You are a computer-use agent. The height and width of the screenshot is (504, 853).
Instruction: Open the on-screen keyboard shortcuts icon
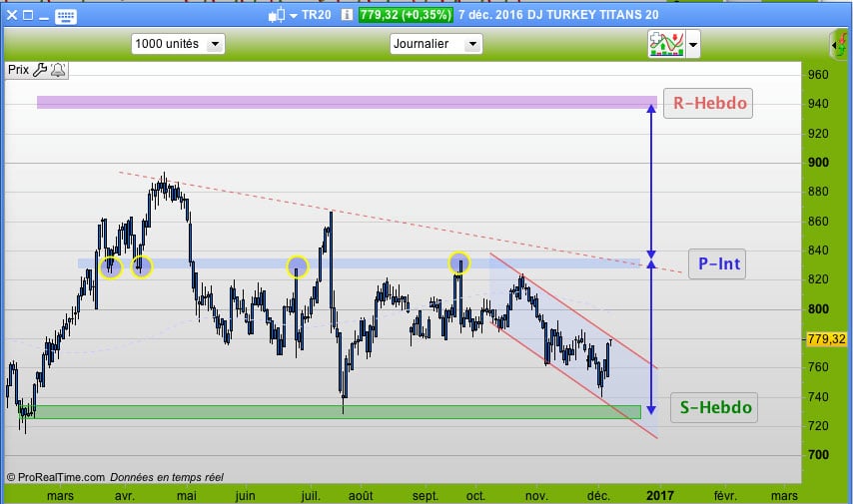click(x=66, y=16)
